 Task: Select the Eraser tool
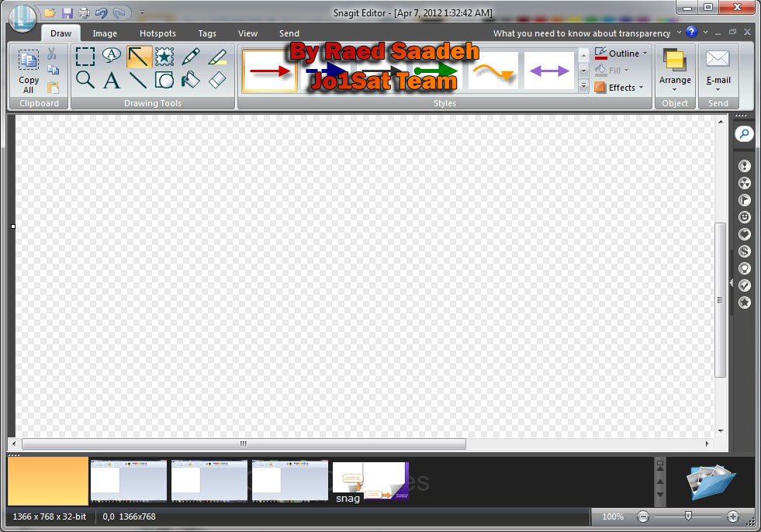pyautogui.click(x=218, y=80)
